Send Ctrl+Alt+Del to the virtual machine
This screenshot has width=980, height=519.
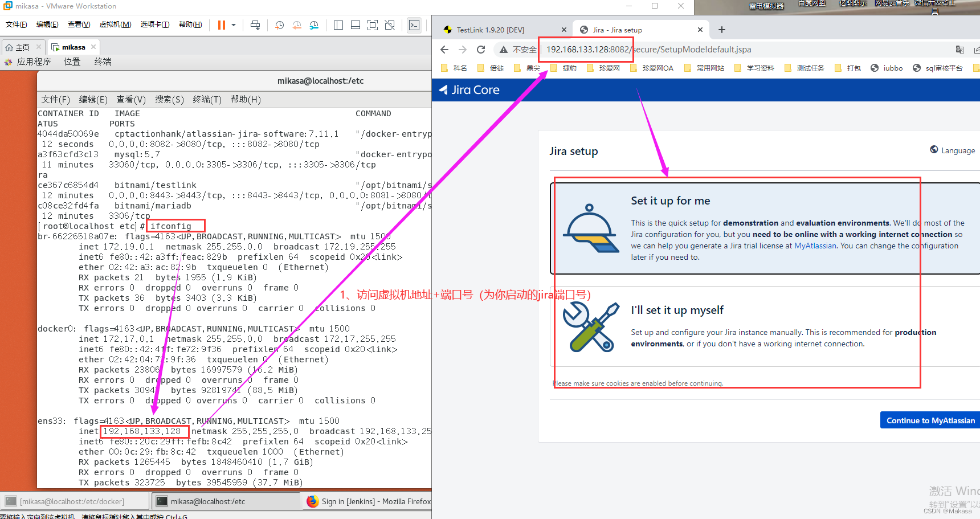pyautogui.click(x=255, y=25)
